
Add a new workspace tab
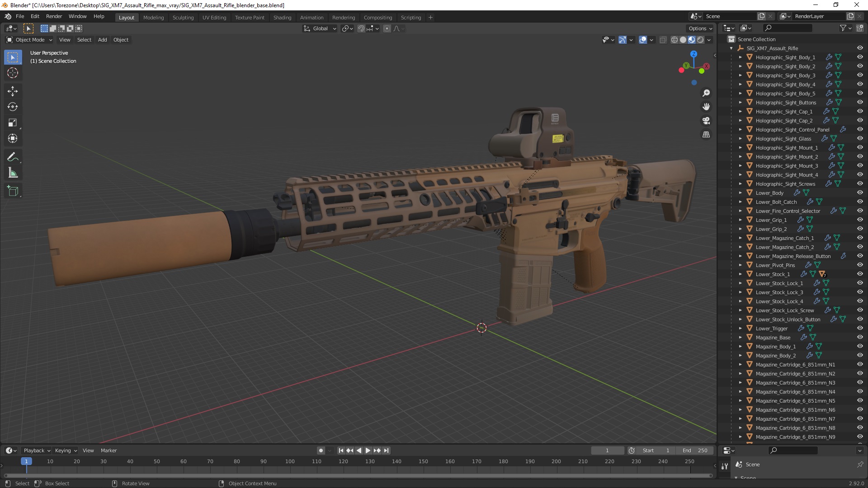[x=430, y=18]
